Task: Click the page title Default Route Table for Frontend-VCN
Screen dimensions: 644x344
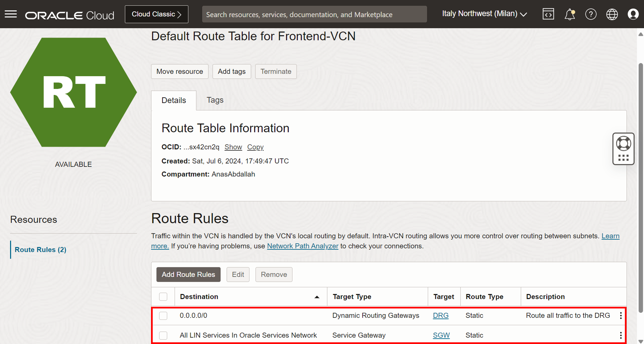Action: pyautogui.click(x=253, y=36)
